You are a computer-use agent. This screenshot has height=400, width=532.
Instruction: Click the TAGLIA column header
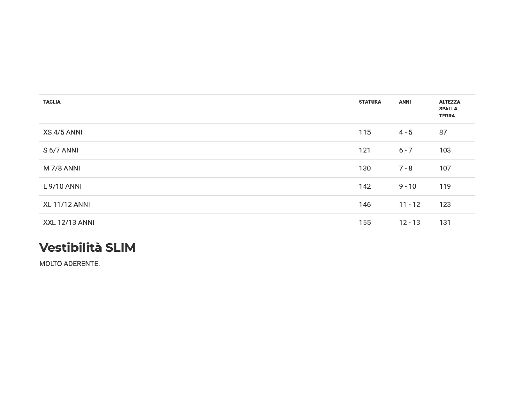point(52,102)
